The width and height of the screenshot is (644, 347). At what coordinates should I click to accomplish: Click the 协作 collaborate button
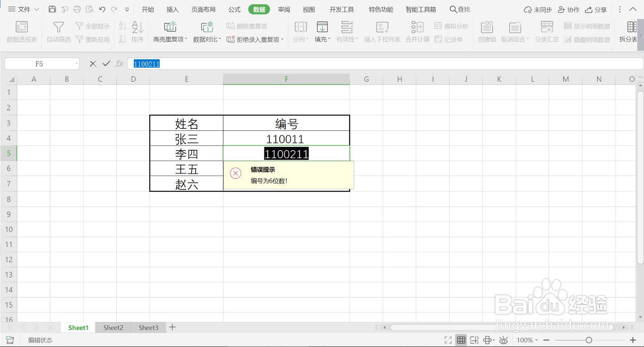pyautogui.click(x=569, y=9)
